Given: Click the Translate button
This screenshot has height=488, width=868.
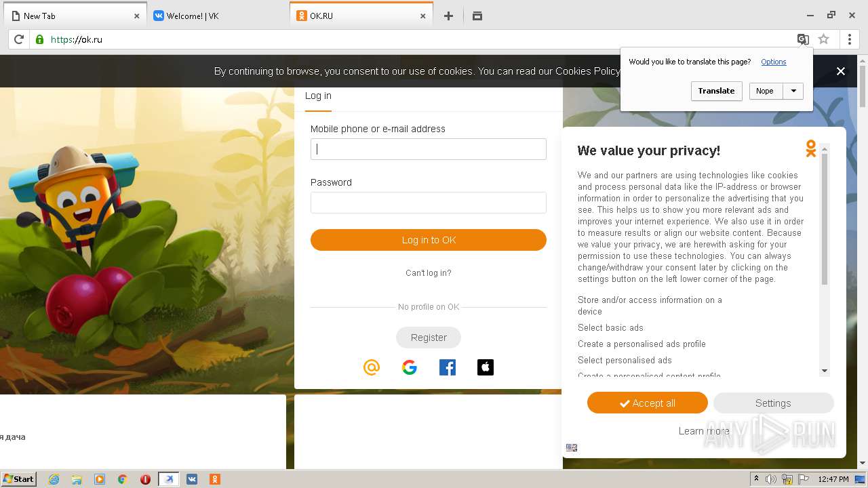Looking at the screenshot, I should click(716, 91).
